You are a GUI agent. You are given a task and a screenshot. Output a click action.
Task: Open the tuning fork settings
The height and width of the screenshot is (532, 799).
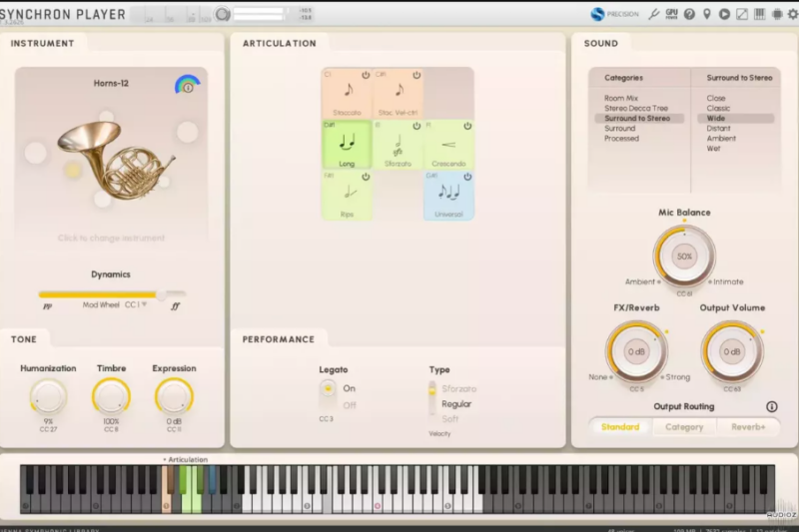tap(654, 14)
